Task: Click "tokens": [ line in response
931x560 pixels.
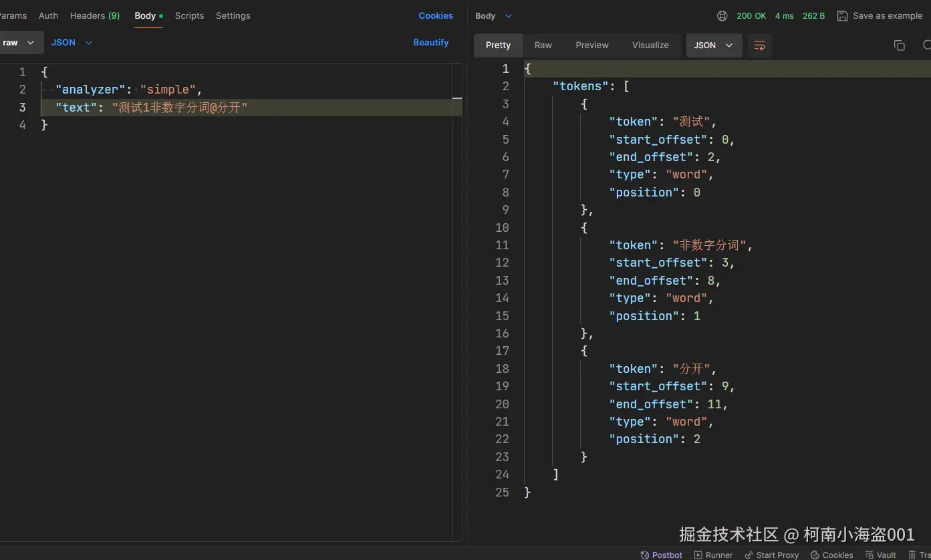Action: coord(591,86)
